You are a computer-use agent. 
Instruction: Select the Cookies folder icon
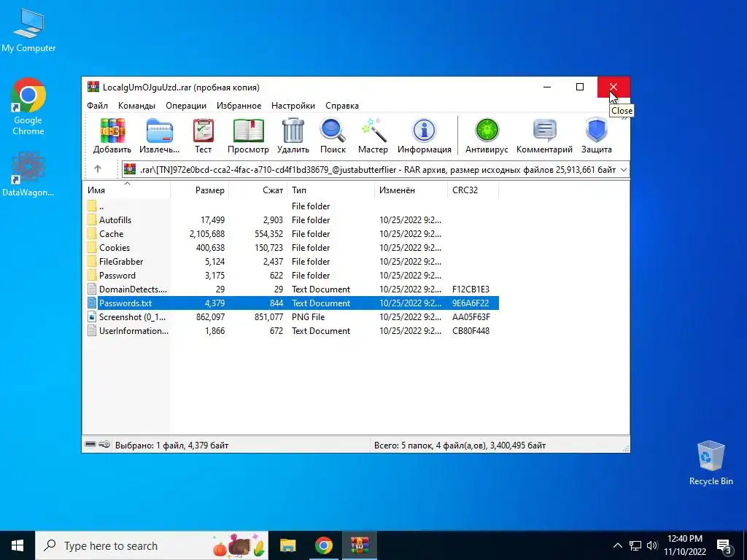pyautogui.click(x=92, y=248)
